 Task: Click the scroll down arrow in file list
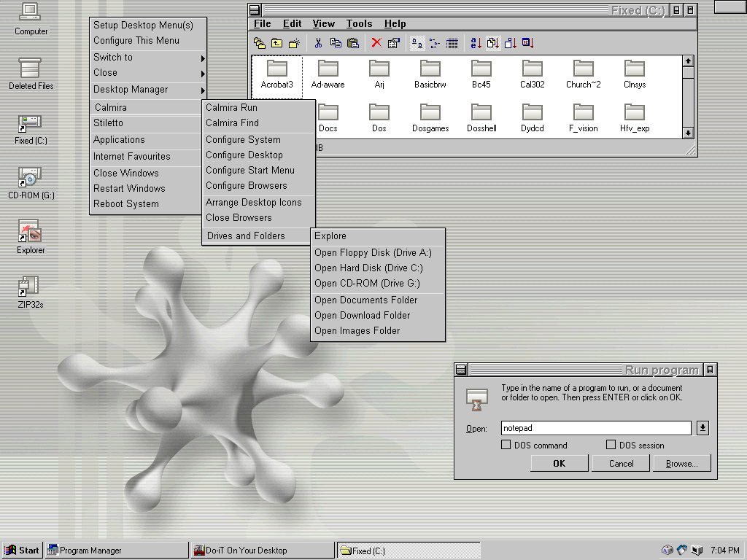click(x=688, y=133)
